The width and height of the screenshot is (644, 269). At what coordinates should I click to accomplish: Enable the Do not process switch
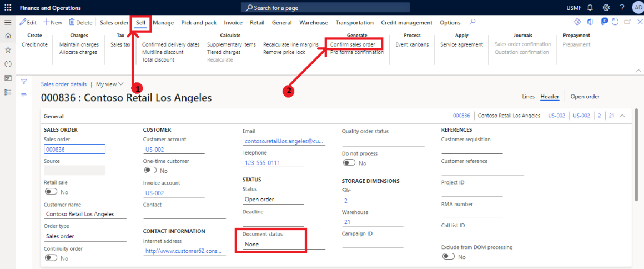point(349,163)
